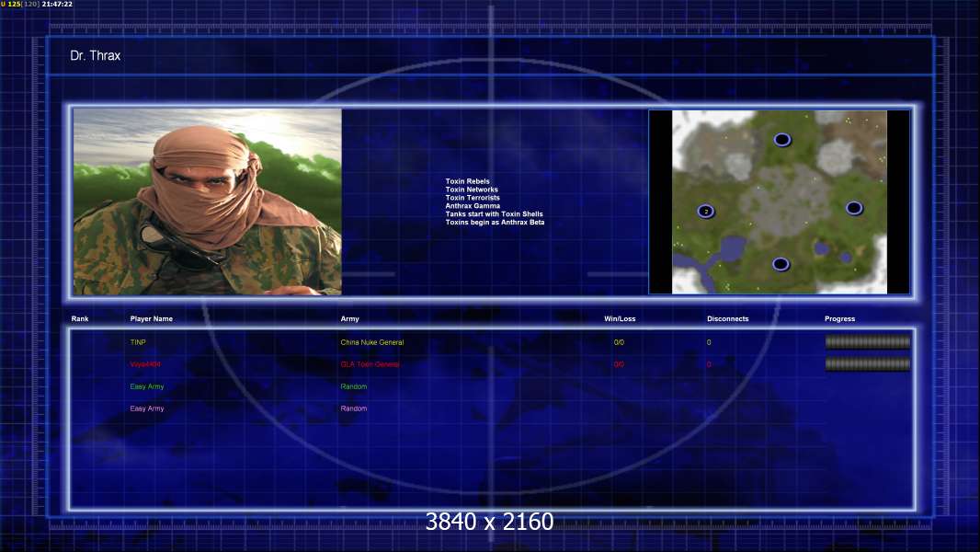Select the green Easy Army player

pyautogui.click(x=147, y=386)
